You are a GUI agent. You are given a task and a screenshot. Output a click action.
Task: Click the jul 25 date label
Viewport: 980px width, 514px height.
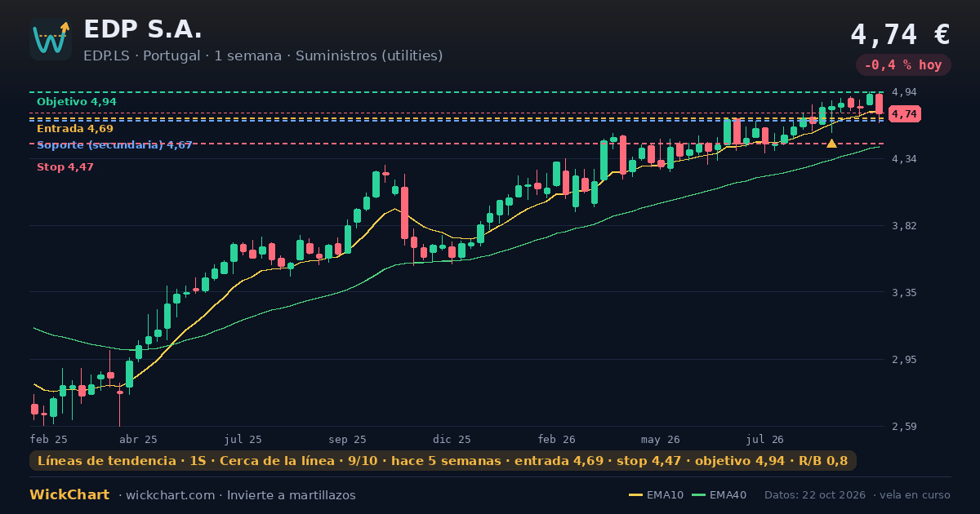pyautogui.click(x=243, y=439)
